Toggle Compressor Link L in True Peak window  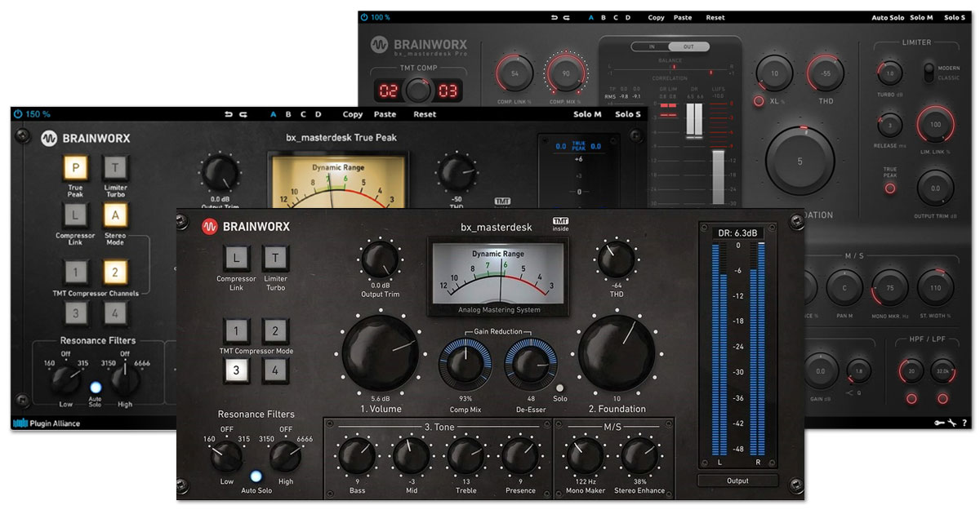point(76,215)
